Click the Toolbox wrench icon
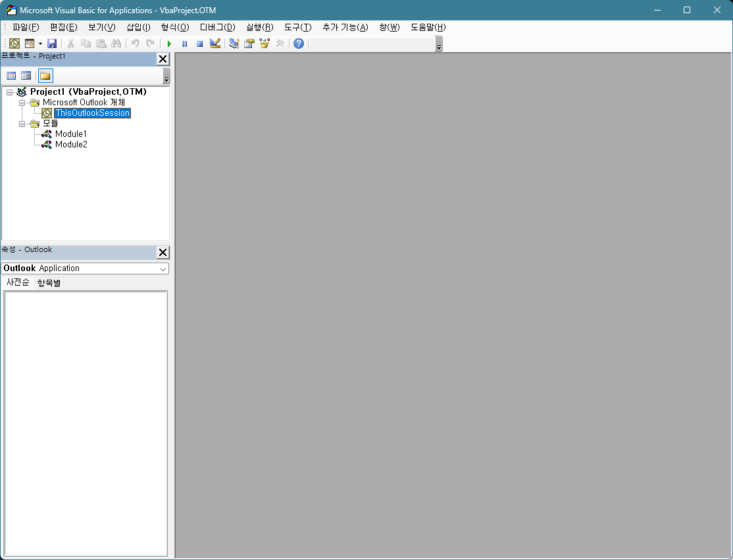Image resolution: width=733 pixels, height=560 pixels. (x=280, y=43)
